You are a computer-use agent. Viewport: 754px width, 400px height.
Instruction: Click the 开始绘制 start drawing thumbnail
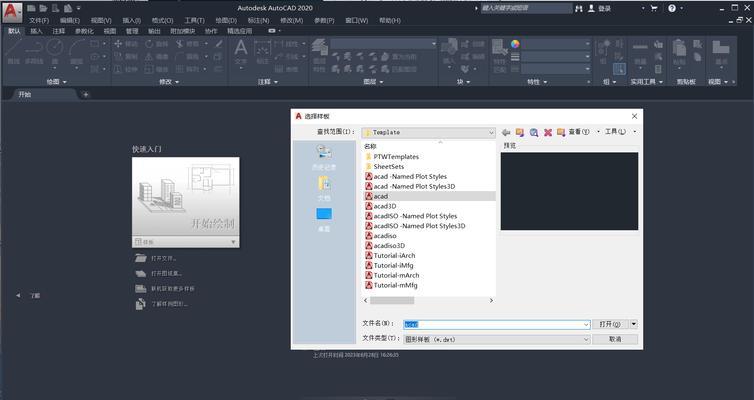coord(186,197)
